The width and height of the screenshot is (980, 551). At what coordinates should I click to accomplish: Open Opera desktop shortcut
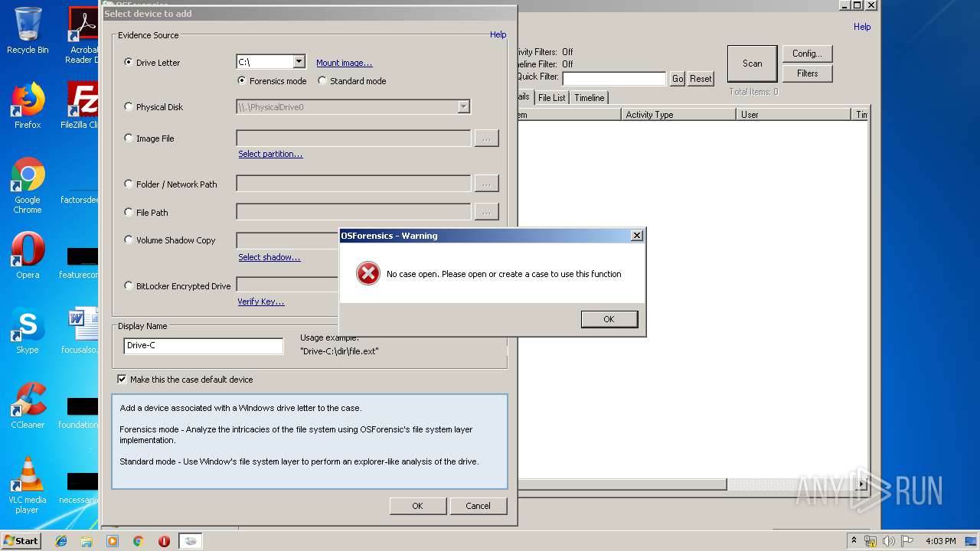28,256
